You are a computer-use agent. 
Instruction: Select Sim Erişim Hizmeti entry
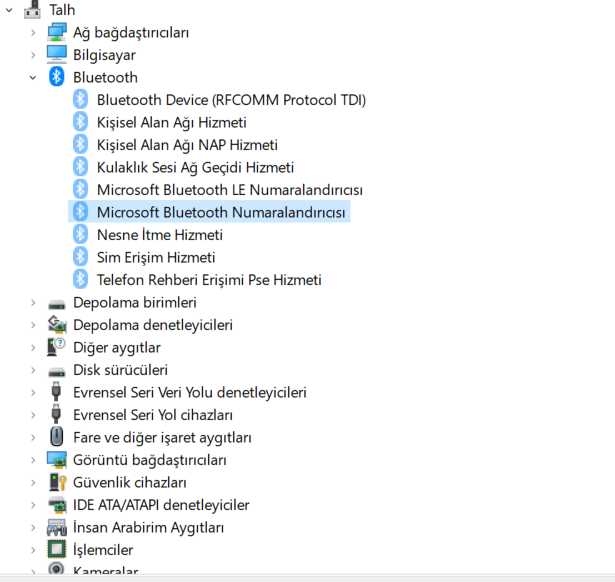click(156, 257)
